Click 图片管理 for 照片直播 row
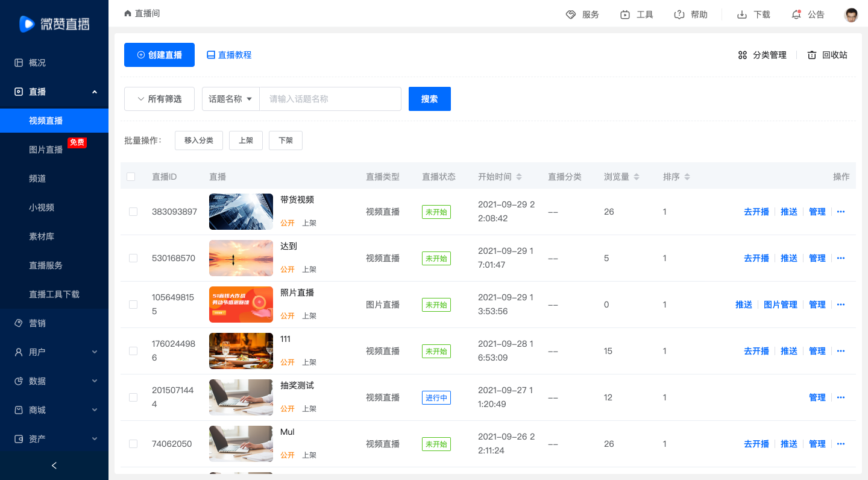This screenshot has height=480, width=868. [x=781, y=305]
